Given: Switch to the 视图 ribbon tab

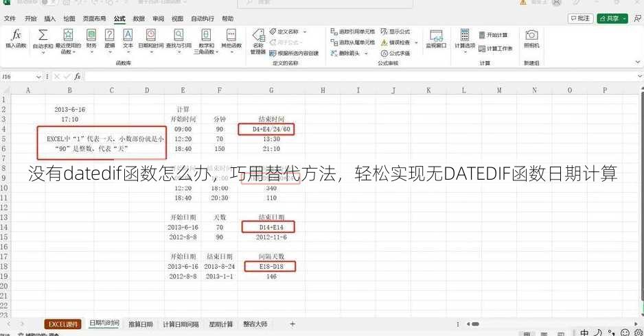Looking at the screenshot, I should point(177,19).
